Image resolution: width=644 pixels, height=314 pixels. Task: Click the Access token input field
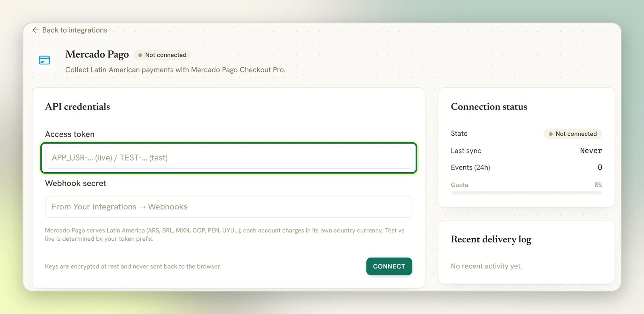point(229,158)
